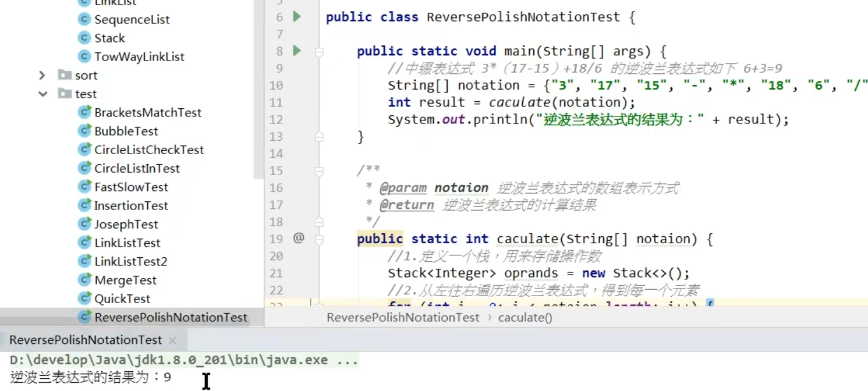This screenshot has width=868, height=391.
Task: Click the runnable class icon next to MergeTest
Action: (84, 280)
